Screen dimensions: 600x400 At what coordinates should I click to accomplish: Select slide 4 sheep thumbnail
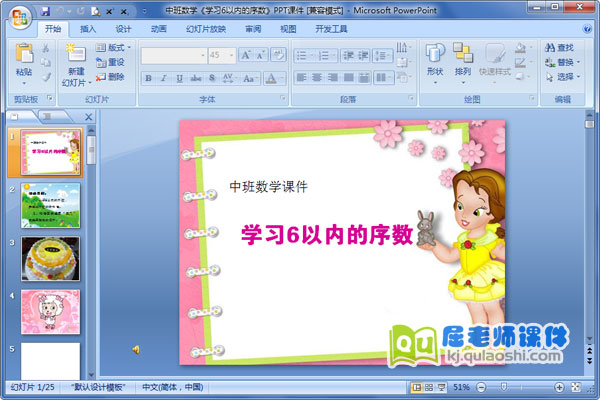point(51,312)
